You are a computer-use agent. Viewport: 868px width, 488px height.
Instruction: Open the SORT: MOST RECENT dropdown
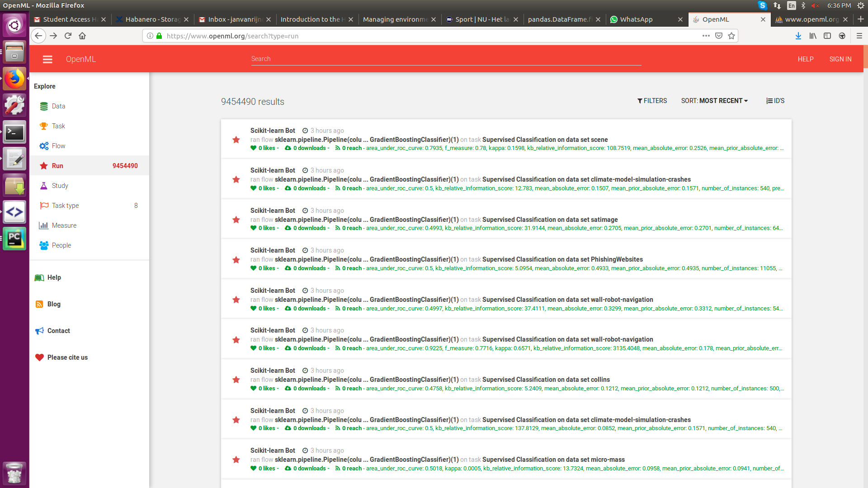tap(714, 101)
